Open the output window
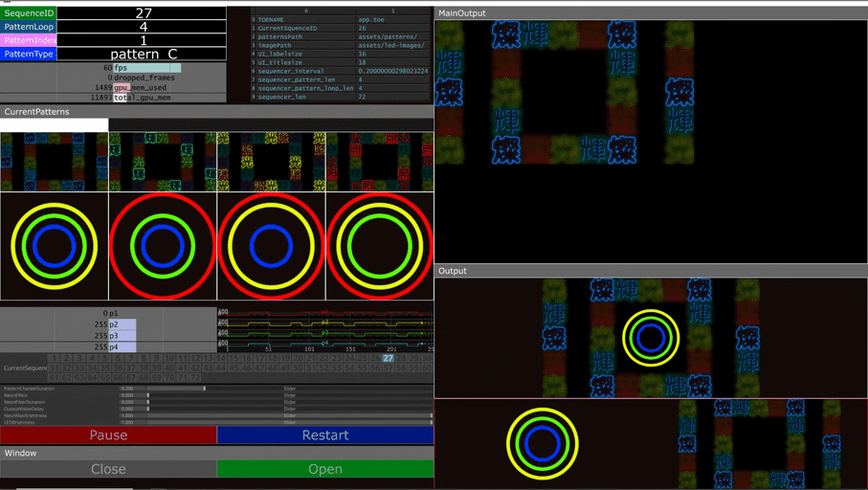Viewport: 868px width, 490px height. pos(325,469)
